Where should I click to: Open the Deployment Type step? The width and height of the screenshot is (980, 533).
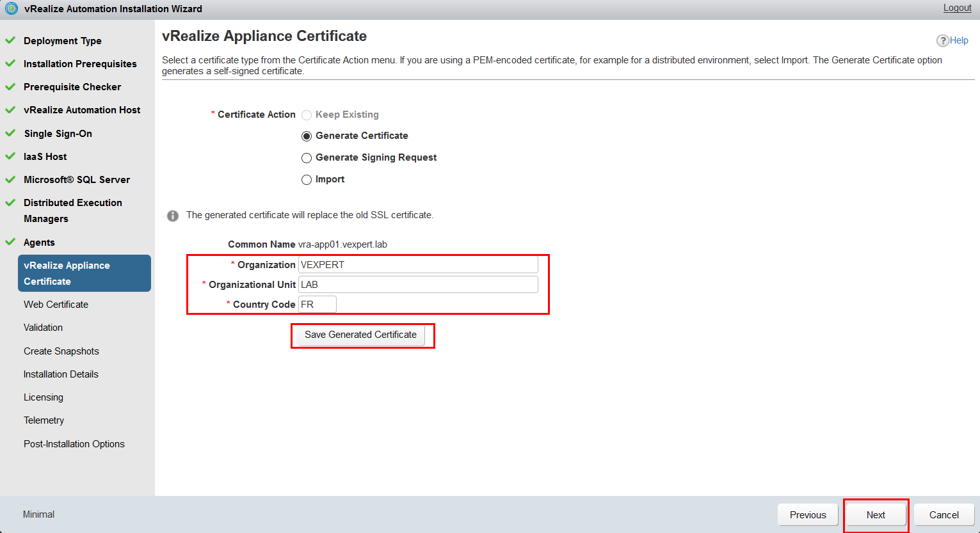(x=63, y=41)
